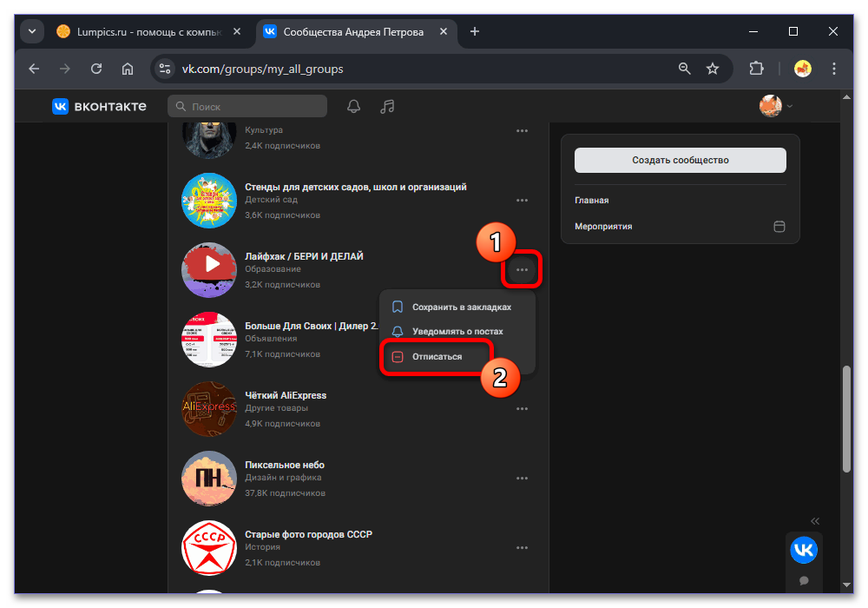
Task: Click the scrollbar up arrow
Action: pyautogui.click(x=845, y=97)
